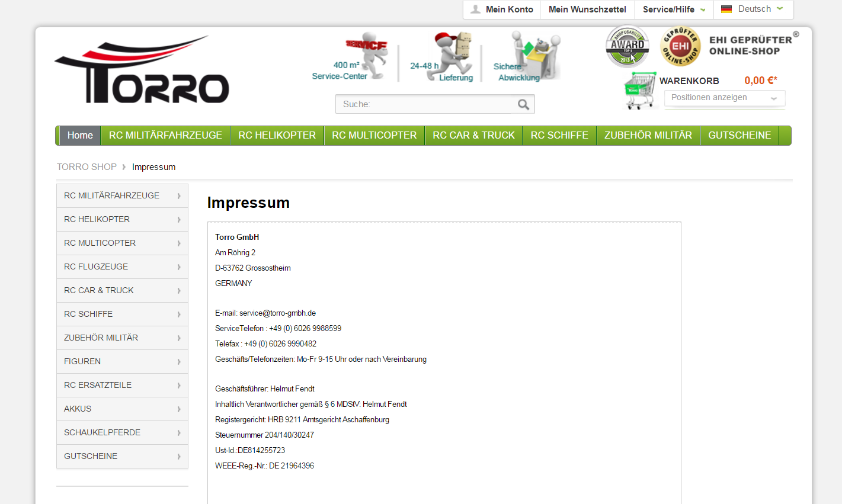Expand the sidebar RC ERSATZTEILE arrow
The height and width of the screenshot is (504, 842).
[x=179, y=385]
